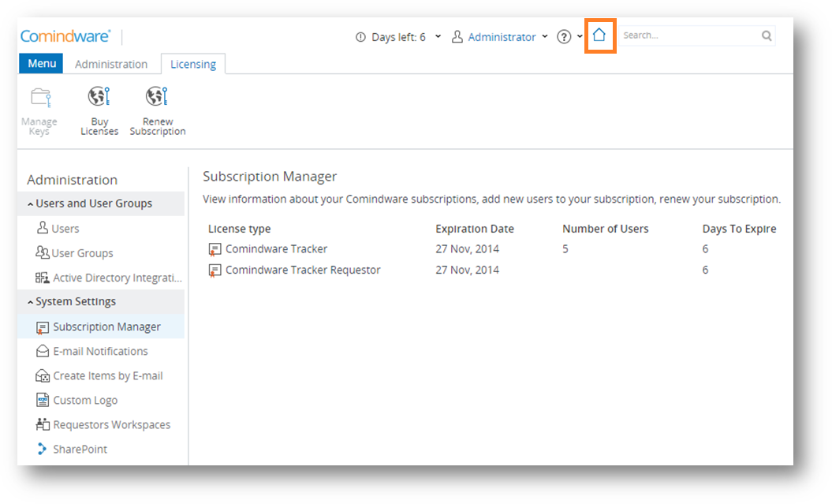Click the search magnifier icon
Screen dimensions: 832x504
click(x=766, y=35)
